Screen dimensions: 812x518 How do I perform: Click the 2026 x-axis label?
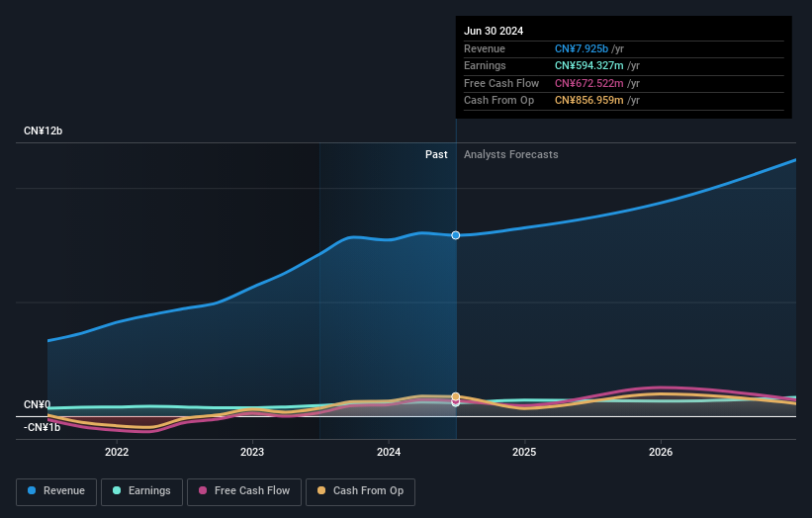pyautogui.click(x=661, y=452)
